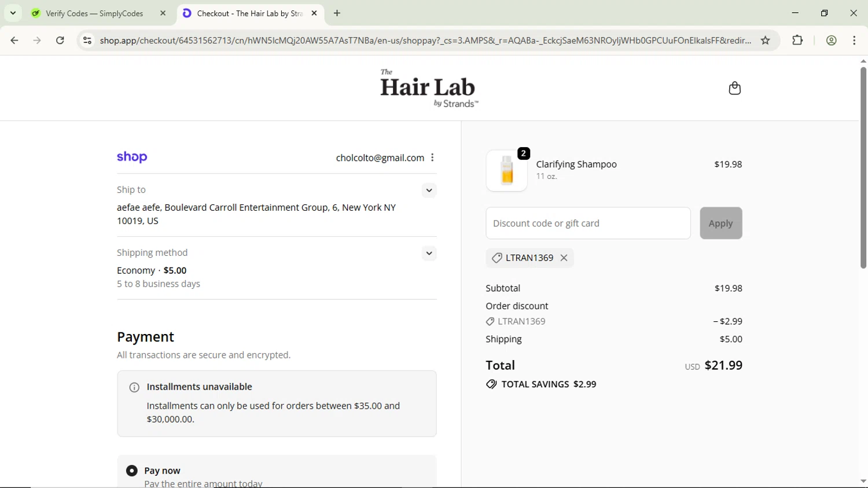
Task: Click the Payment section heading
Action: point(146,337)
